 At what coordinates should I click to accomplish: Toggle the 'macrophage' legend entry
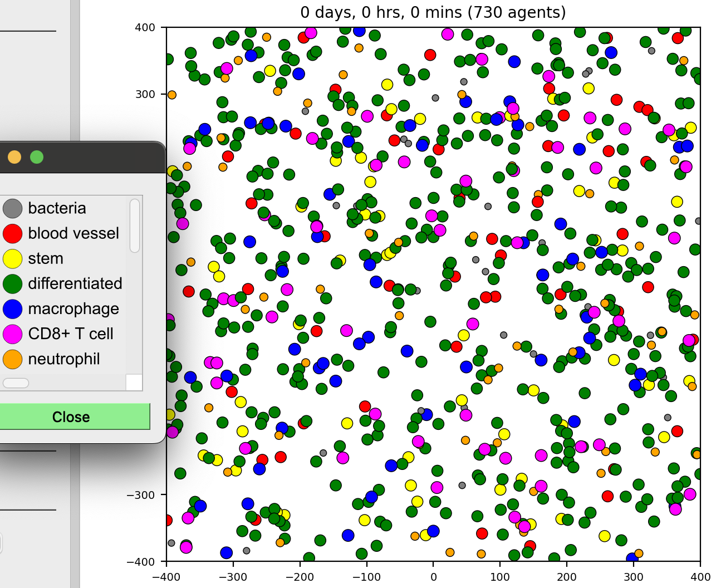[x=73, y=308]
